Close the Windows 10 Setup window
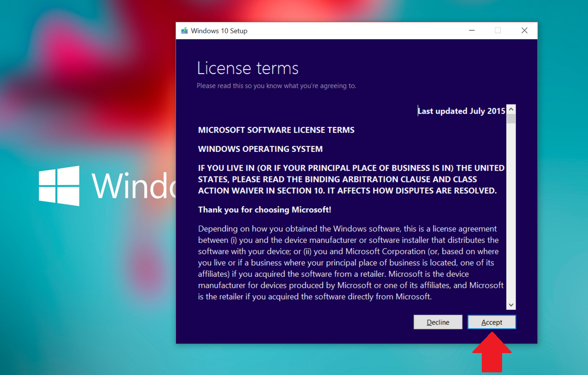The height and width of the screenshot is (375, 588). (x=524, y=30)
